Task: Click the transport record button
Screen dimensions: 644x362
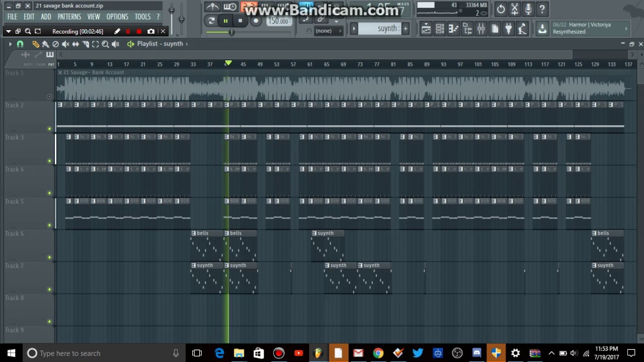Action: click(256, 21)
